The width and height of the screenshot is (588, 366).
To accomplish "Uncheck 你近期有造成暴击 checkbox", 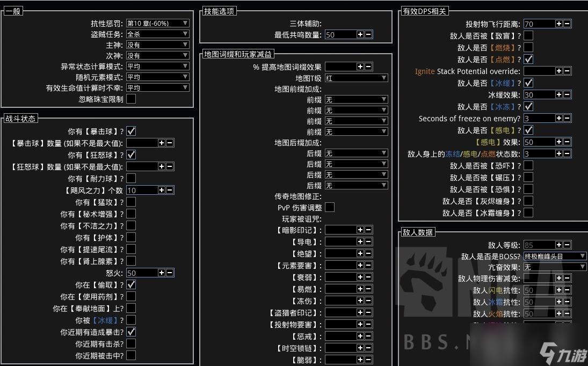I will click(x=131, y=332).
